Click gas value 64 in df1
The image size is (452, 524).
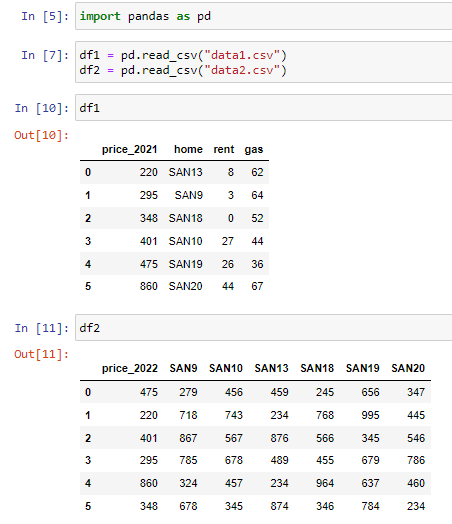(x=257, y=195)
